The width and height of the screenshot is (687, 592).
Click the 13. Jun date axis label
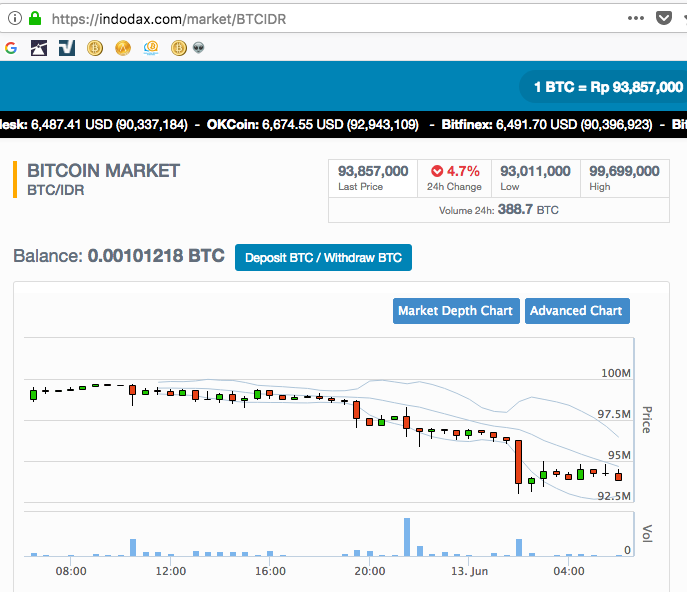469,571
